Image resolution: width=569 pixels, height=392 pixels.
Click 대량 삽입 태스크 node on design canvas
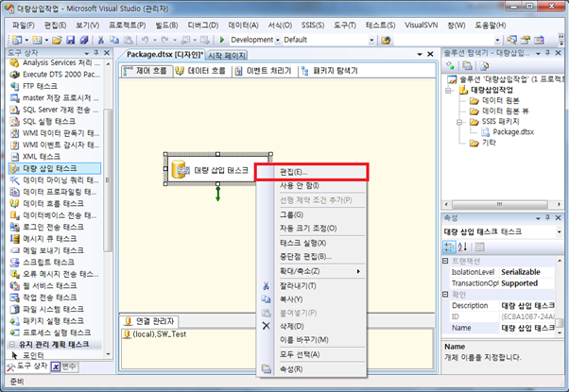[217, 169]
